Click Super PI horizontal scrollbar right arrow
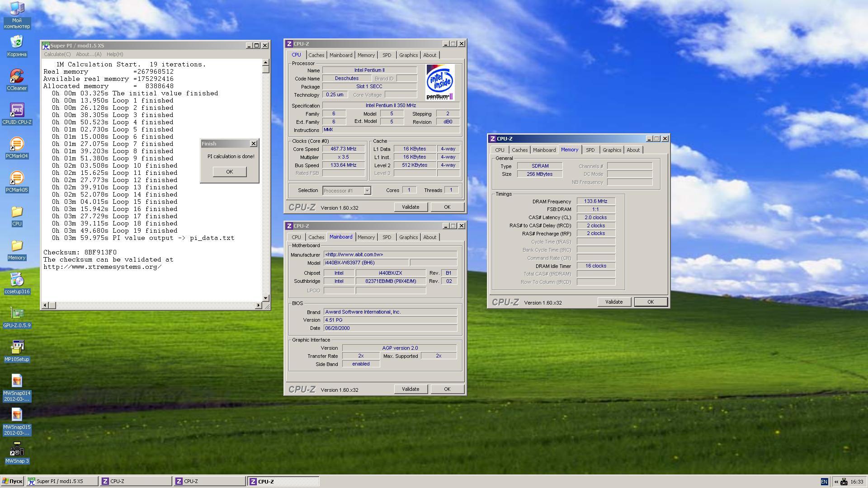This screenshot has width=868, height=488. coord(258,305)
